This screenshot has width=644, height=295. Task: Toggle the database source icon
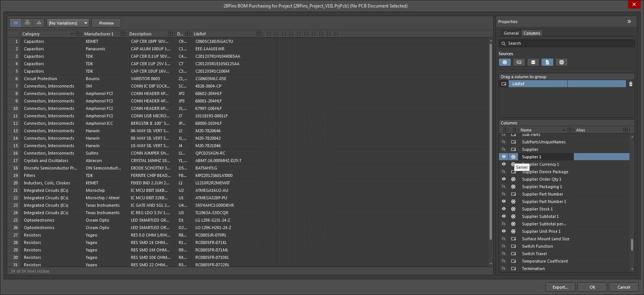pyautogui.click(x=533, y=62)
